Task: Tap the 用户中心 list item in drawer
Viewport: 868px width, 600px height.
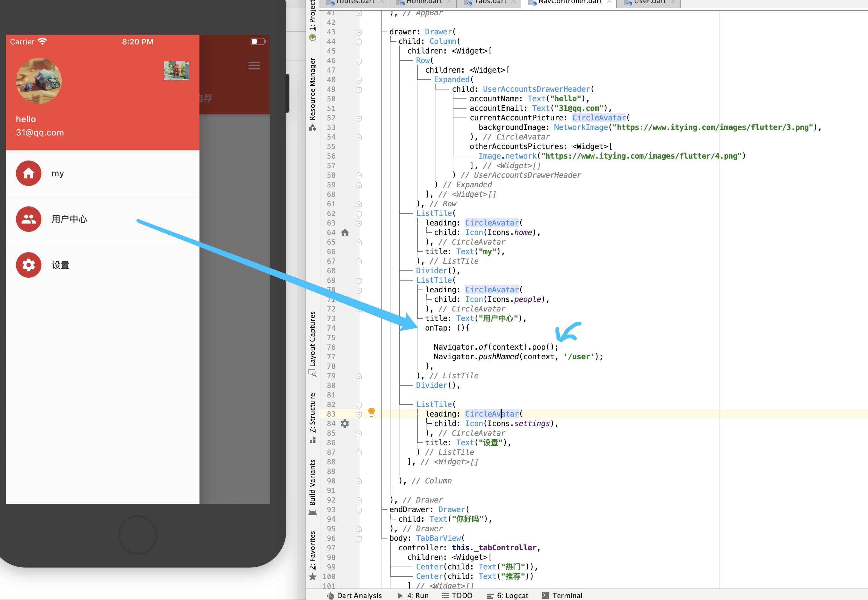Action: (x=69, y=219)
